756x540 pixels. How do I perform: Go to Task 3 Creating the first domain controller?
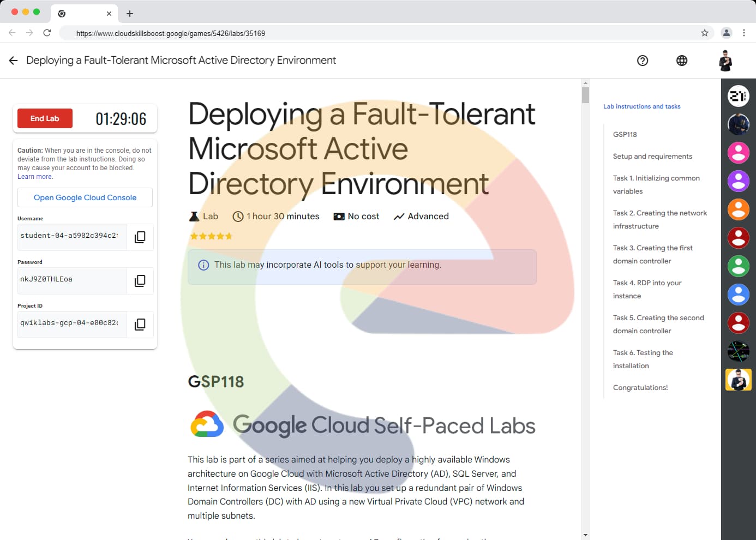coord(653,254)
